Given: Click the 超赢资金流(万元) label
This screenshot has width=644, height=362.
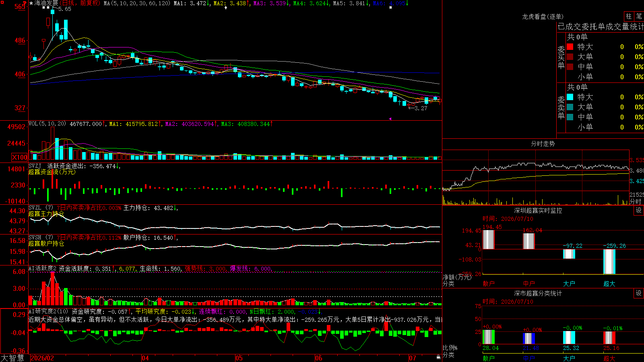Looking at the screenshot, I should (52, 172).
